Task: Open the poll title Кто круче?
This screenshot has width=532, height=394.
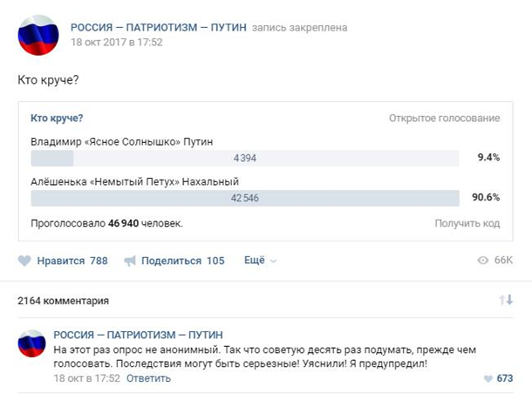Action: [57, 118]
